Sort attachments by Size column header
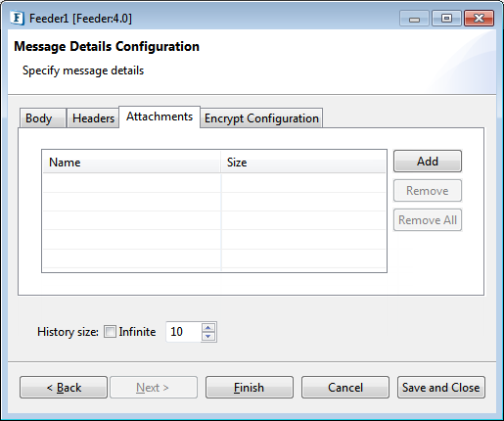504x421 pixels. 303,163
